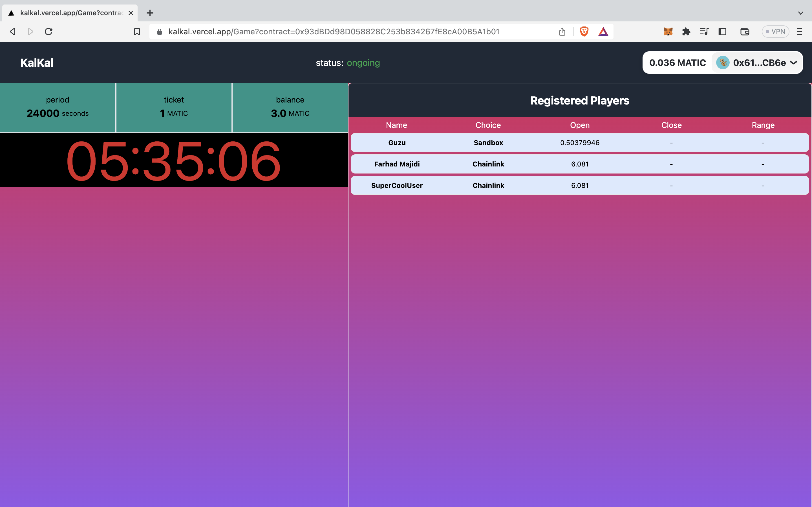Open the browser hamburger main menu
The image size is (812, 507).
pos(799,32)
